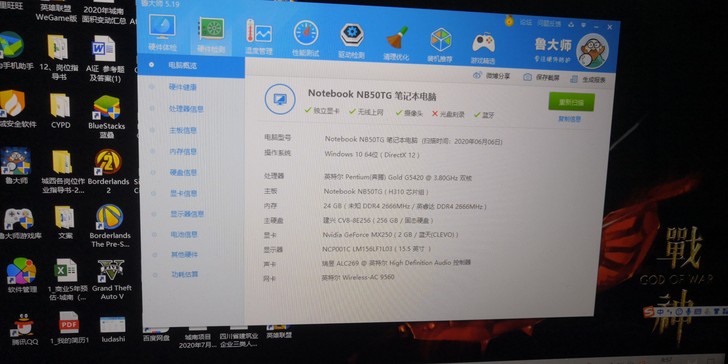Open Borderlands The Pre-Sequel desktop shortcut
Screen dimensions: 728x364
pyautogui.click(x=110, y=226)
